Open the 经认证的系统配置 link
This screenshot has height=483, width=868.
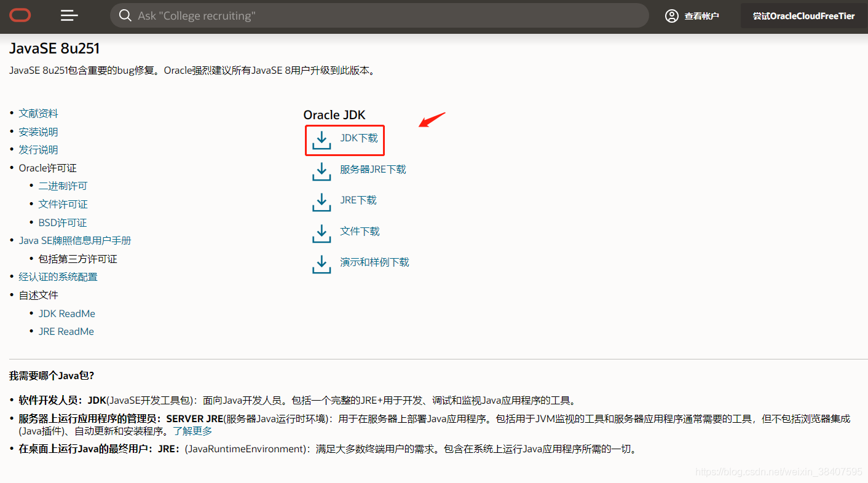[58, 277]
